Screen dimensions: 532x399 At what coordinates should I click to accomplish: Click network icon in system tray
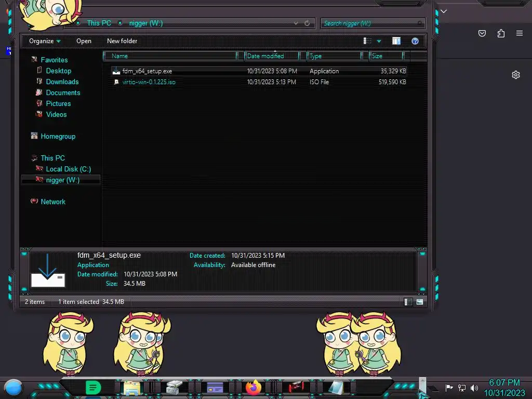pyautogui.click(x=462, y=388)
